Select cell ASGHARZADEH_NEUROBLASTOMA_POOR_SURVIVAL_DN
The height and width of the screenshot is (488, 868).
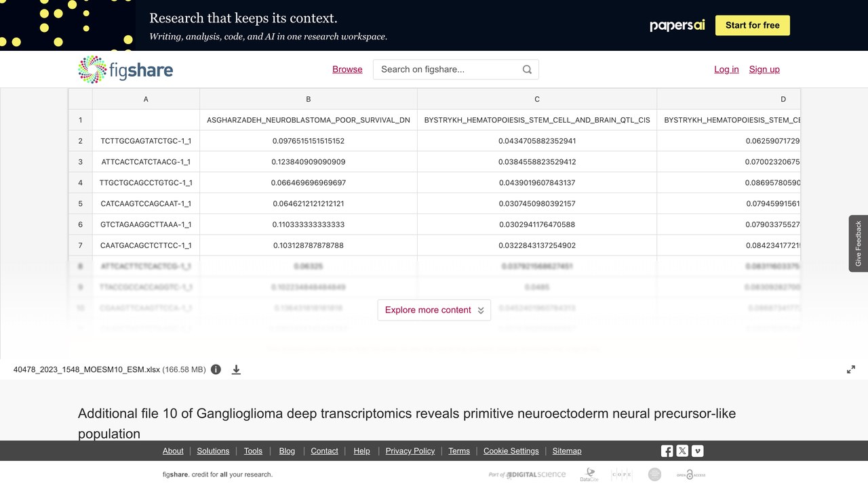tap(309, 120)
